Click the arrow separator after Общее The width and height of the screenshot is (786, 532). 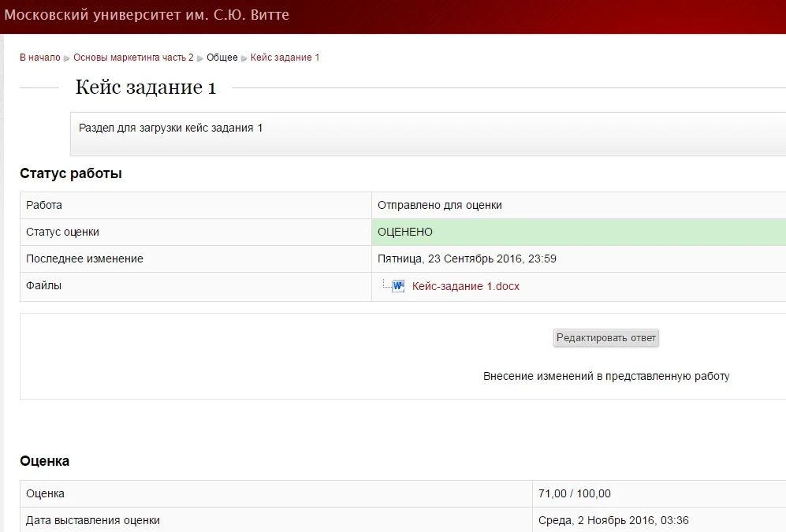(244, 58)
